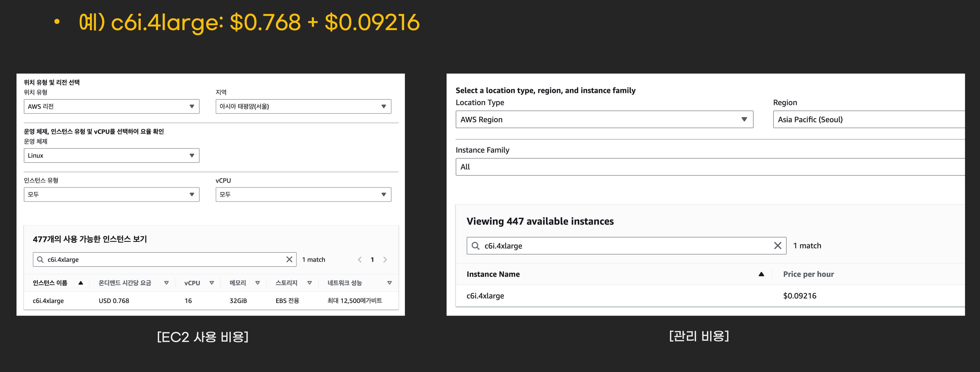
Task: Clear the right c6i.4xlarge search field
Action: click(x=778, y=246)
